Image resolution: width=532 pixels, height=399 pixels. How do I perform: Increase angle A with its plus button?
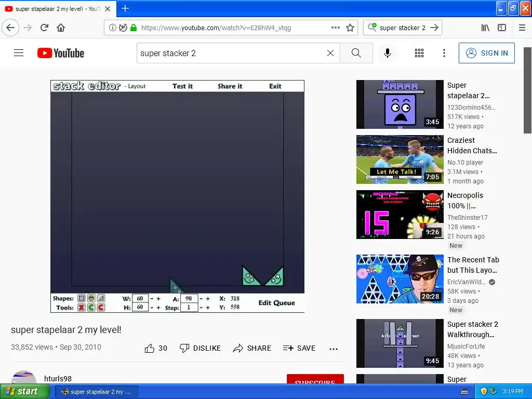pos(208,299)
